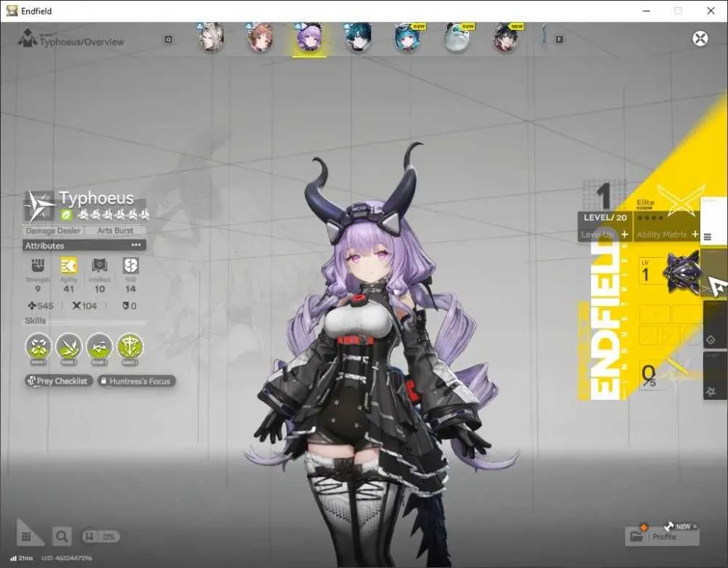Open the grid menu icon at bottom-left
728x568 pixels.
click(x=26, y=537)
